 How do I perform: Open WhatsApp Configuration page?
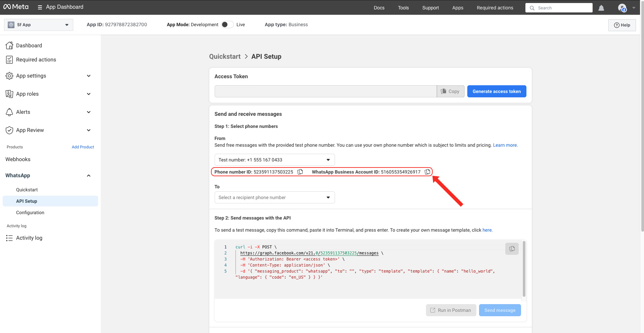pyautogui.click(x=30, y=212)
